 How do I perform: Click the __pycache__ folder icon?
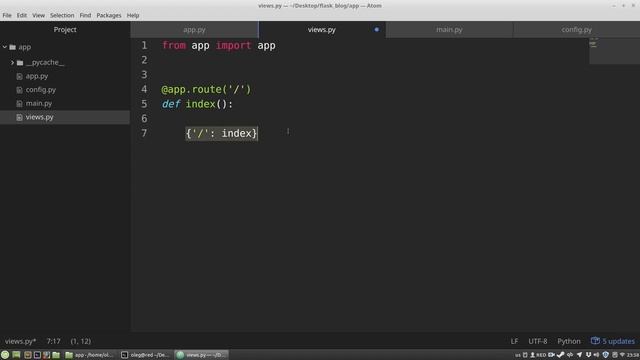(x=20, y=62)
